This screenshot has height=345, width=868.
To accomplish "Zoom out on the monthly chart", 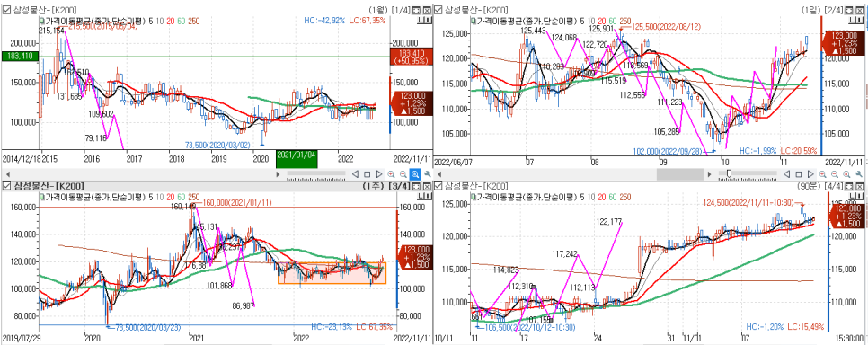I will tap(403, 174).
